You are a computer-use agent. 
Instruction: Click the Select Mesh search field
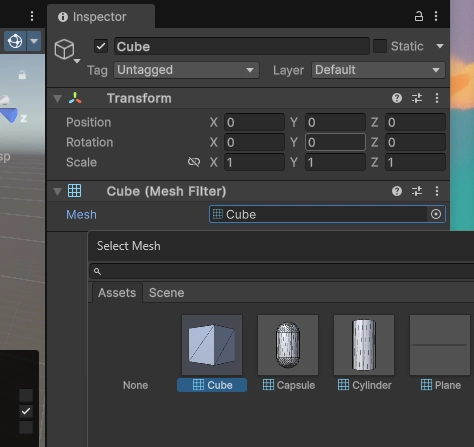click(x=282, y=271)
